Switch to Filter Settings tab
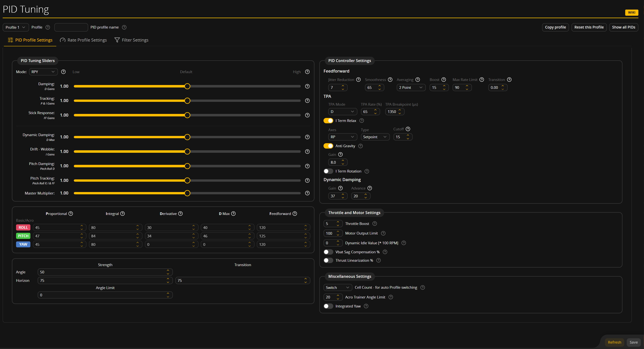Image resolution: width=644 pixels, height=349 pixels. 131,40
